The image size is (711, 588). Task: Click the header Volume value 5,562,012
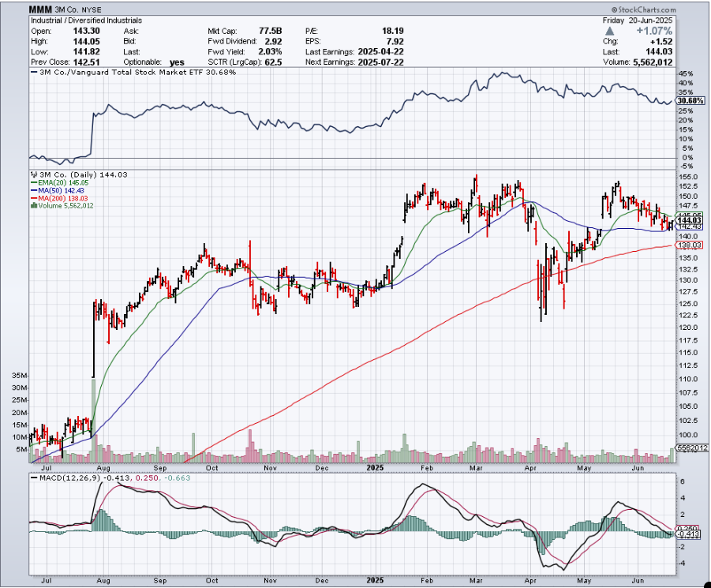(653, 62)
